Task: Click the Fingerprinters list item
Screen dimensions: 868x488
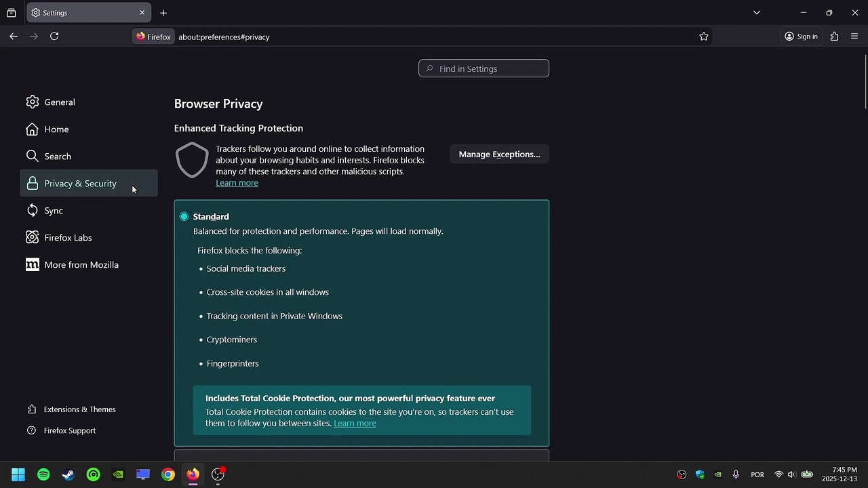Action: coord(233,364)
